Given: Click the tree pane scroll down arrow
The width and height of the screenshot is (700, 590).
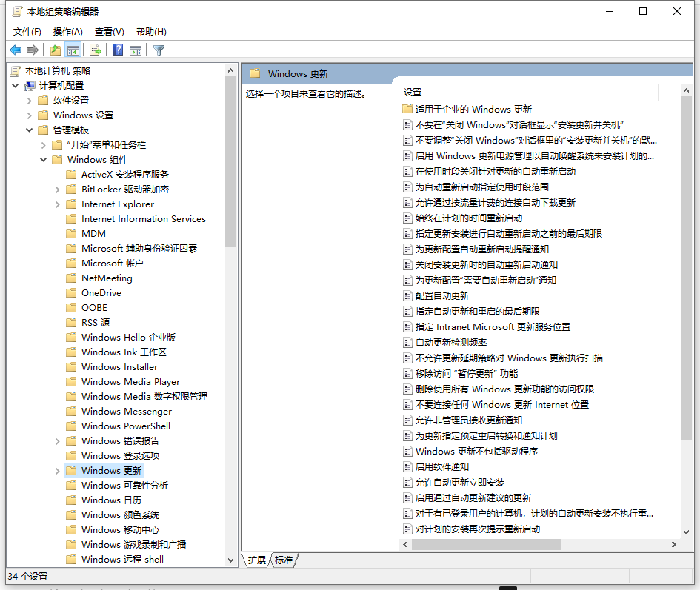Looking at the screenshot, I should point(230,560).
